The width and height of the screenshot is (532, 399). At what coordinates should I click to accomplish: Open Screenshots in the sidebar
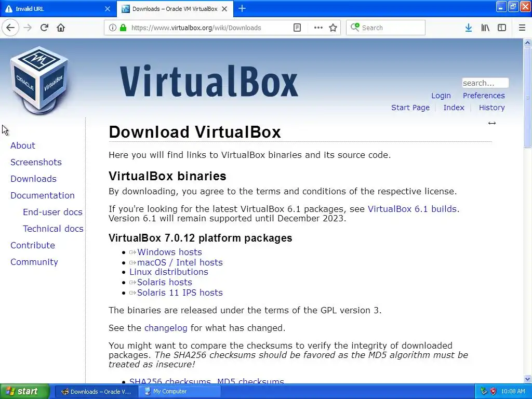pyautogui.click(x=36, y=162)
